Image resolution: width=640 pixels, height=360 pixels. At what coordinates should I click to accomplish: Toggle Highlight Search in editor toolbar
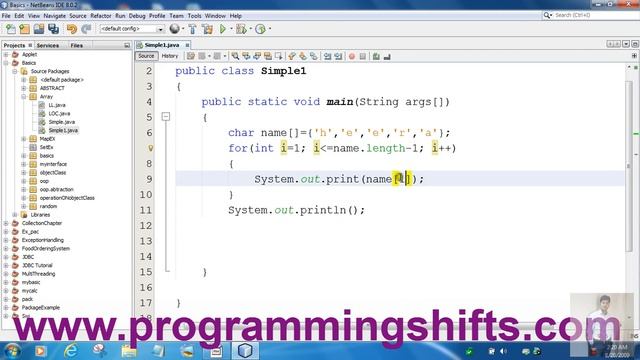tap(268, 56)
